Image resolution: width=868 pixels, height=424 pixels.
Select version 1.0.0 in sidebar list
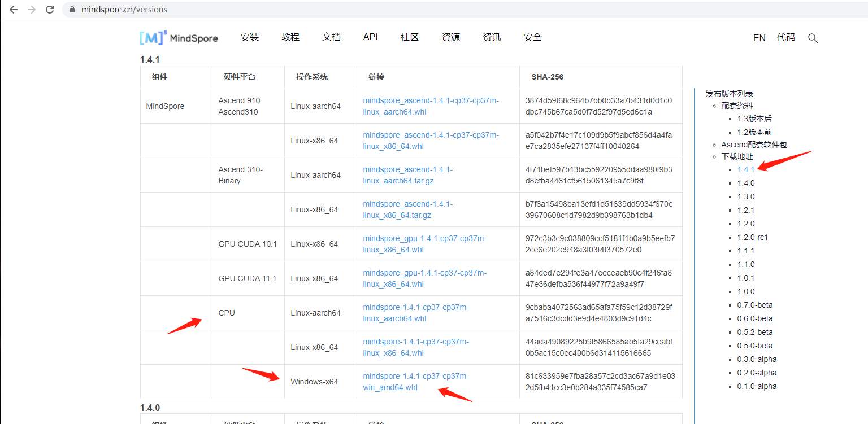coord(746,291)
